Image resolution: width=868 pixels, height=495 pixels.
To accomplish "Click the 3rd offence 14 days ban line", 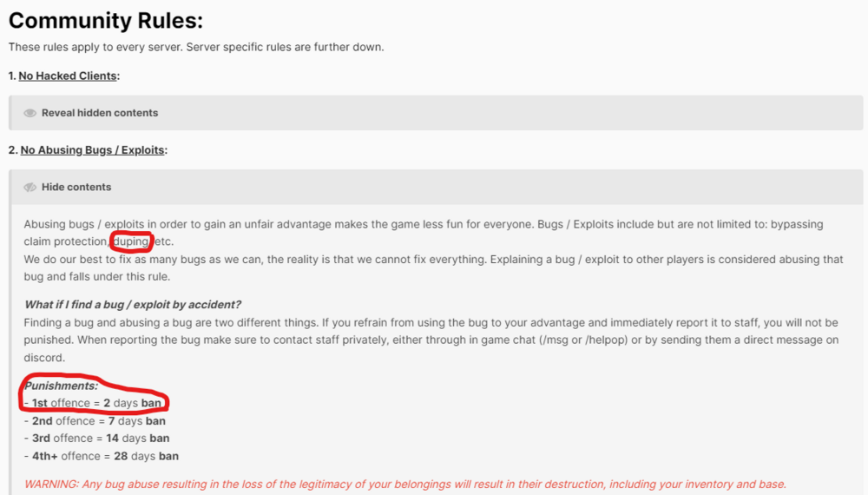I will (96, 439).
